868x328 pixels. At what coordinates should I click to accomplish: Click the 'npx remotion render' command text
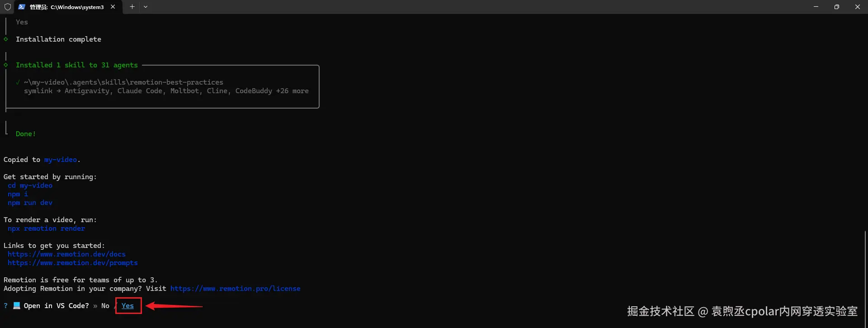coord(46,228)
